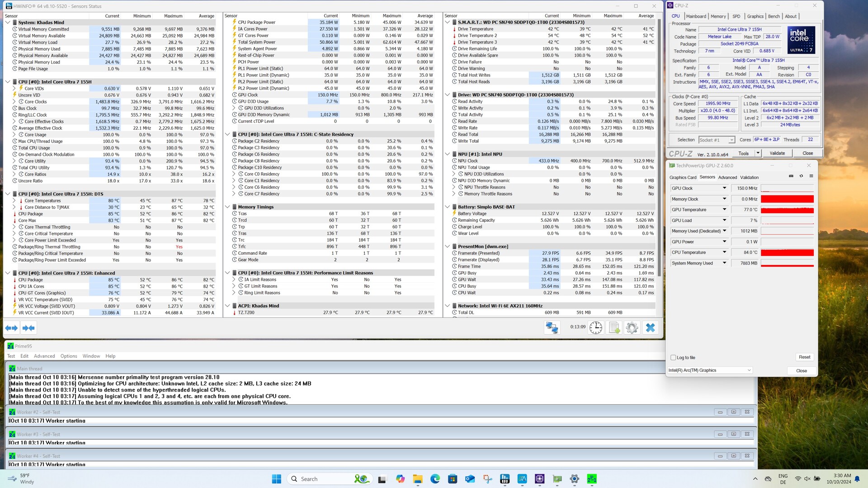Viewport: 868px width, 488px height.
Task: Click HWiNFO expand-columns double arrow icon
Action: click(x=11, y=328)
